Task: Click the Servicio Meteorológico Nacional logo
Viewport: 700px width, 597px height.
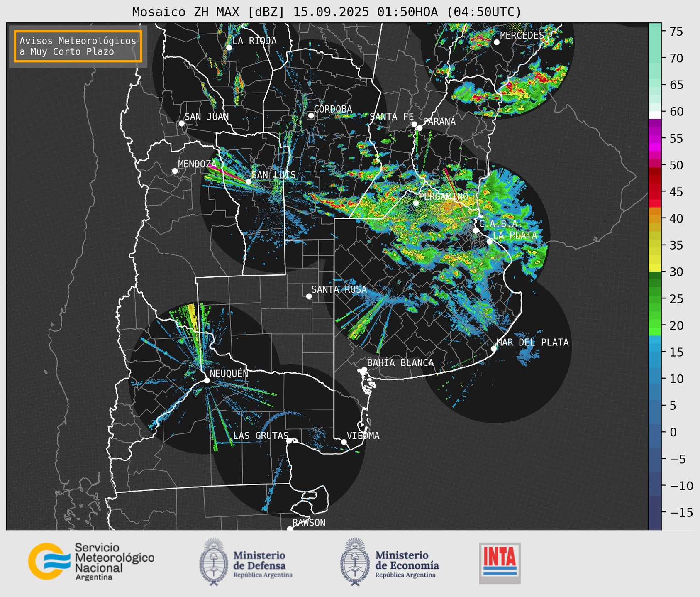Action: pyautogui.click(x=91, y=562)
